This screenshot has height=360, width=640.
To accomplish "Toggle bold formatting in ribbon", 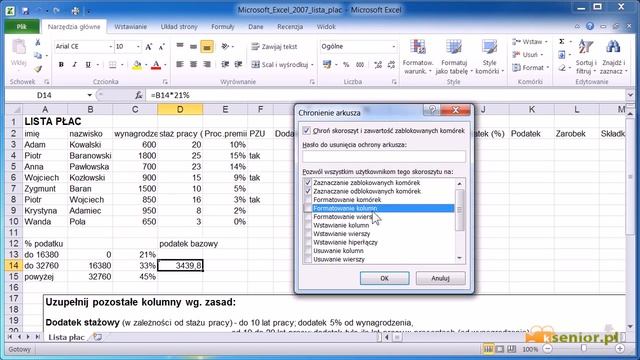I will coord(61,64).
